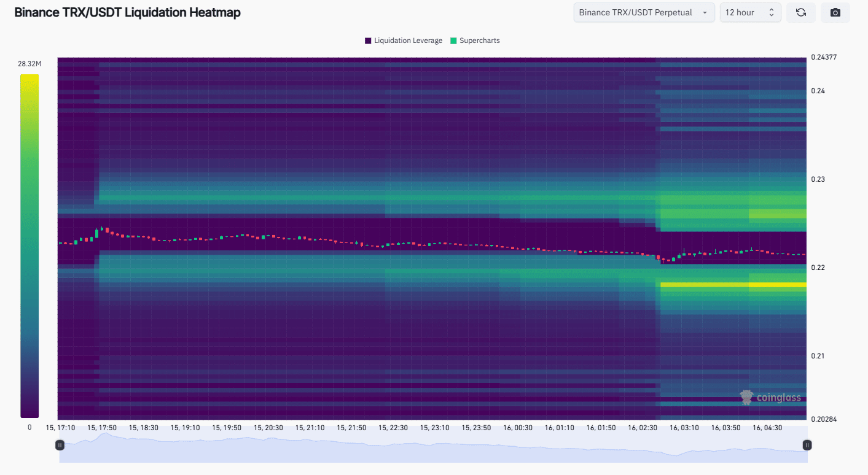Image resolution: width=868 pixels, height=475 pixels.
Task: Click the "16, 03:50" time axis label
Action: [727, 427]
